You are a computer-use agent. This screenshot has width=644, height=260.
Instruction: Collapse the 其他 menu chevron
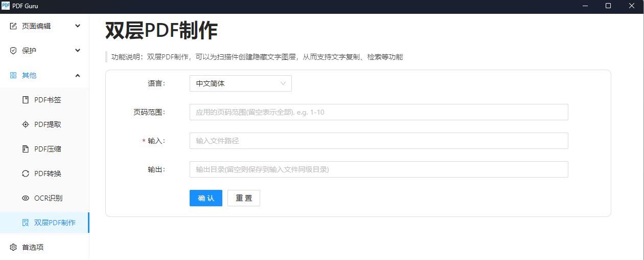coord(78,75)
